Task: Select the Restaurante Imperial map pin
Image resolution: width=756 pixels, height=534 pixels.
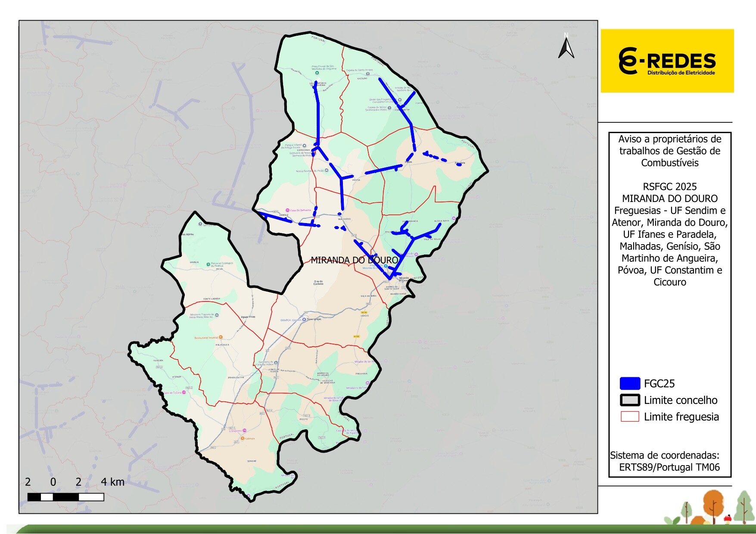Action: [221, 337]
